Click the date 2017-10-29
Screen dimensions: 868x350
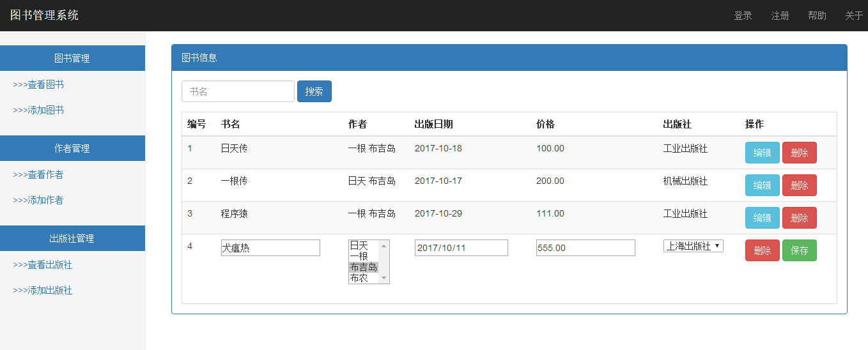coord(438,213)
